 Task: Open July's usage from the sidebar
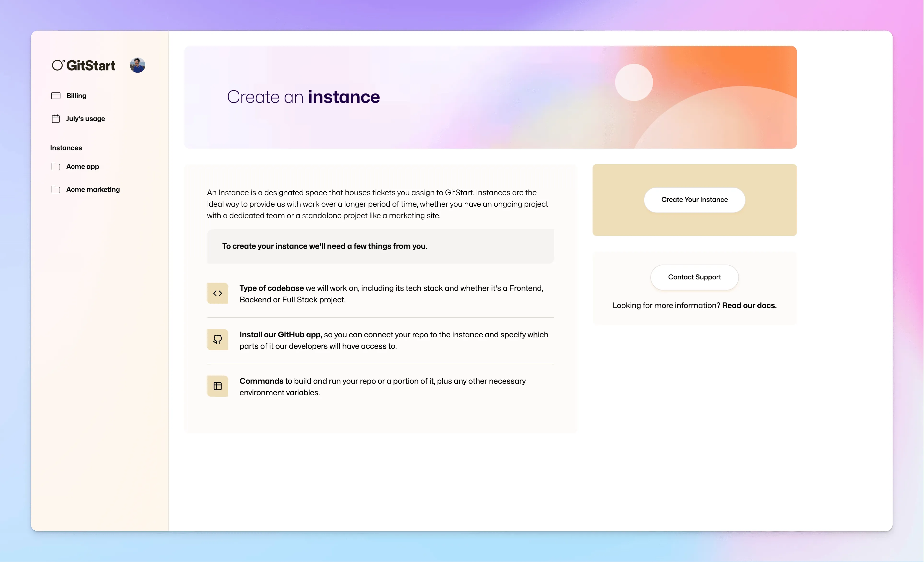pos(85,118)
